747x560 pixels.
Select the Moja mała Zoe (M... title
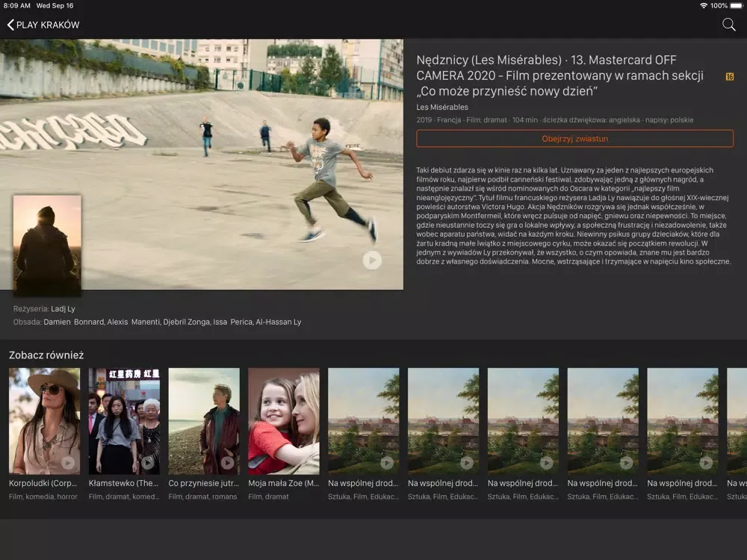(x=283, y=483)
